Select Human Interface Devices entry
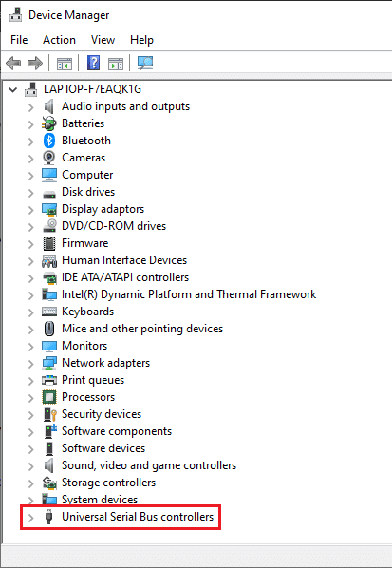Image resolution: width=392 pixels, height=568 pixels. [x=124, y=260]
